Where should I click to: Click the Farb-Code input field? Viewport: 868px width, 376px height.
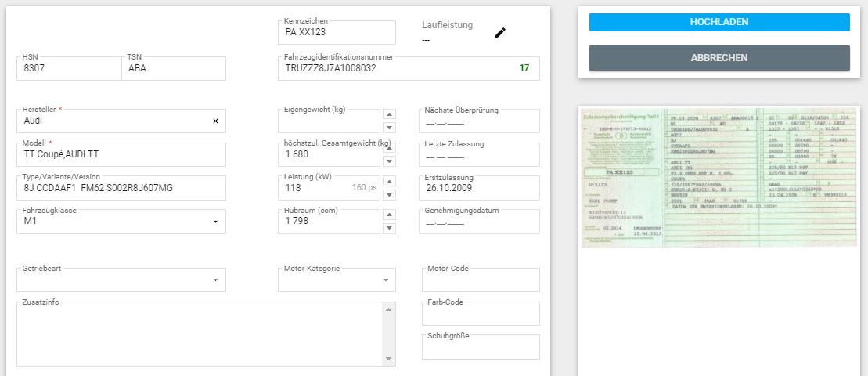[481, 313]
